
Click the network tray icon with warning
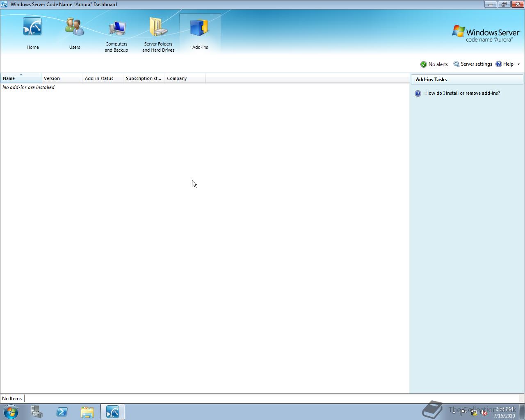[x=473, y=413]
